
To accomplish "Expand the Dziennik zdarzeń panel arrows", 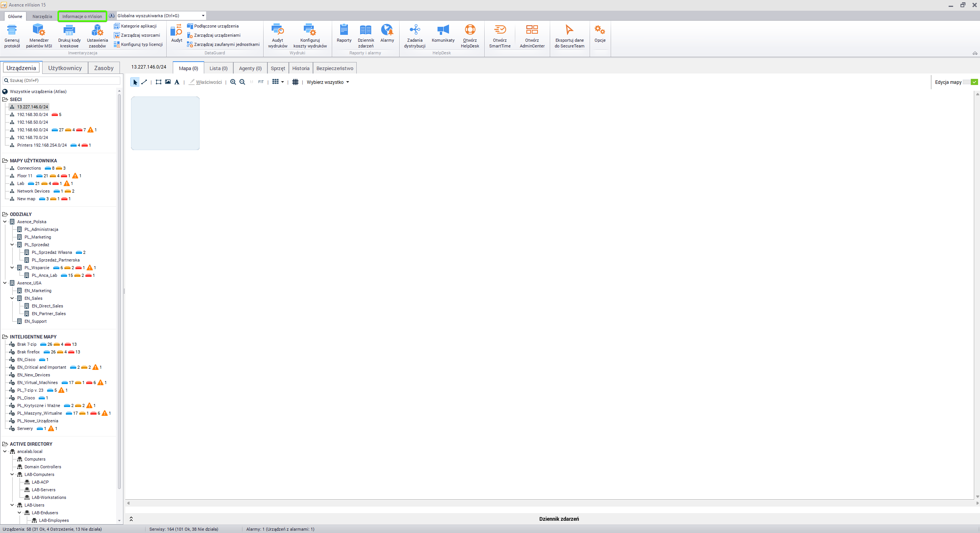I will pyautogui.click(x=131, y=519).
